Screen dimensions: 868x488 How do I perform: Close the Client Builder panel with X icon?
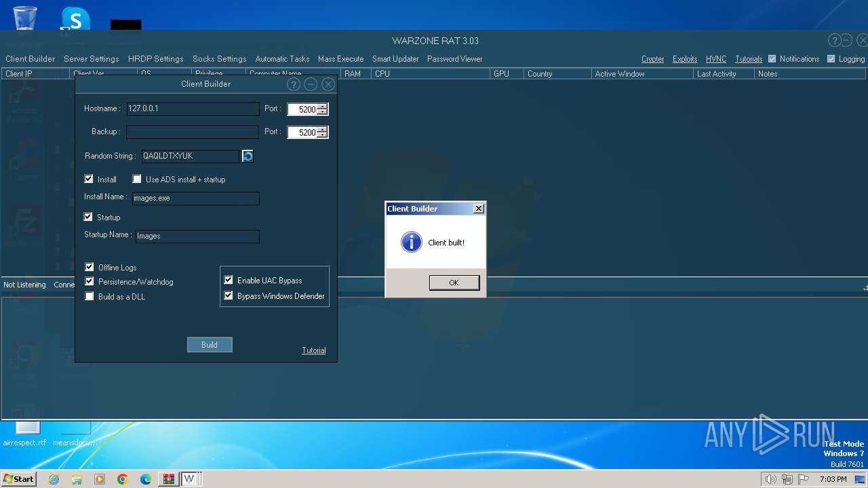click(328, 84)
